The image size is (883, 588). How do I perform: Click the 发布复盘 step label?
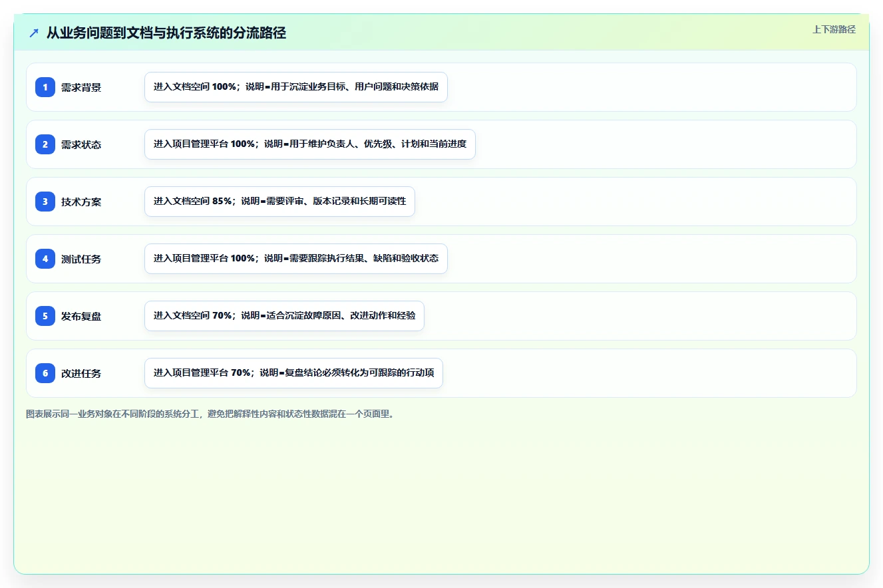click(x=81, y=316)
